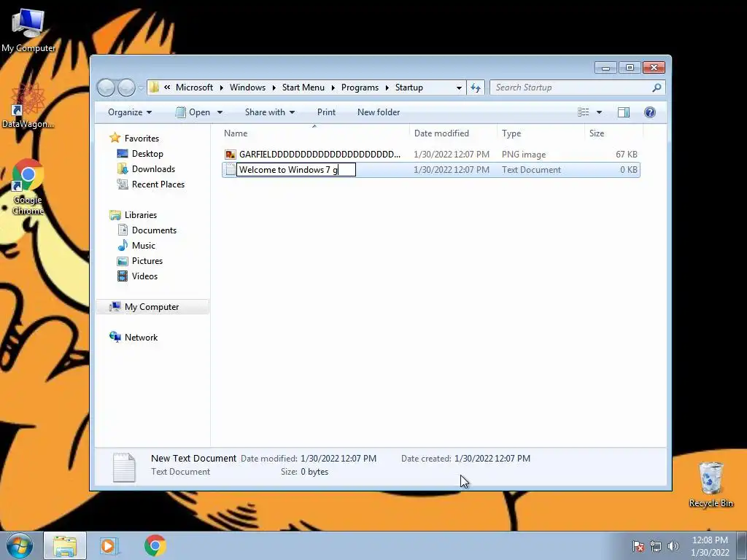Open Recent Places under Favorites
747x560 pixels.
click(x=158, y=184)
